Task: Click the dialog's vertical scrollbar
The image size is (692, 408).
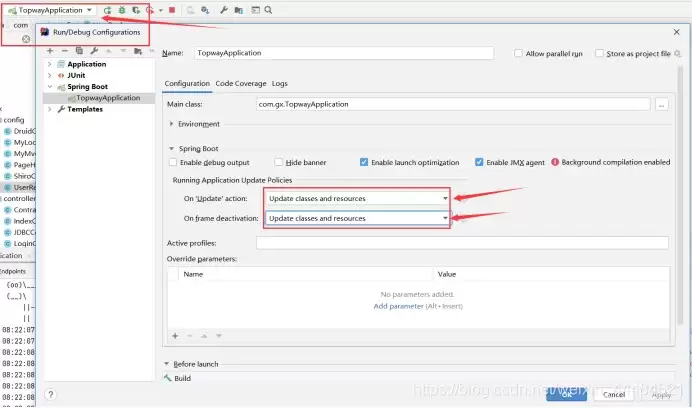Action: point(680,194)
